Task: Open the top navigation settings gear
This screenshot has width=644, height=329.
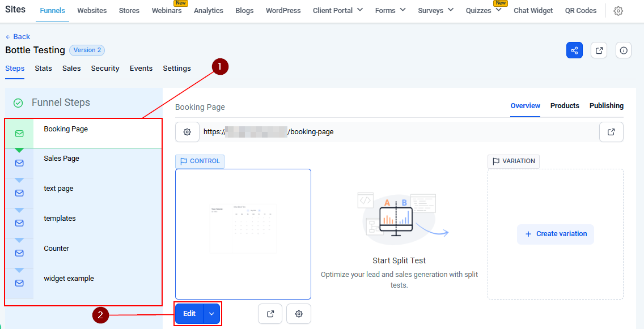Action: pos(618,11)
